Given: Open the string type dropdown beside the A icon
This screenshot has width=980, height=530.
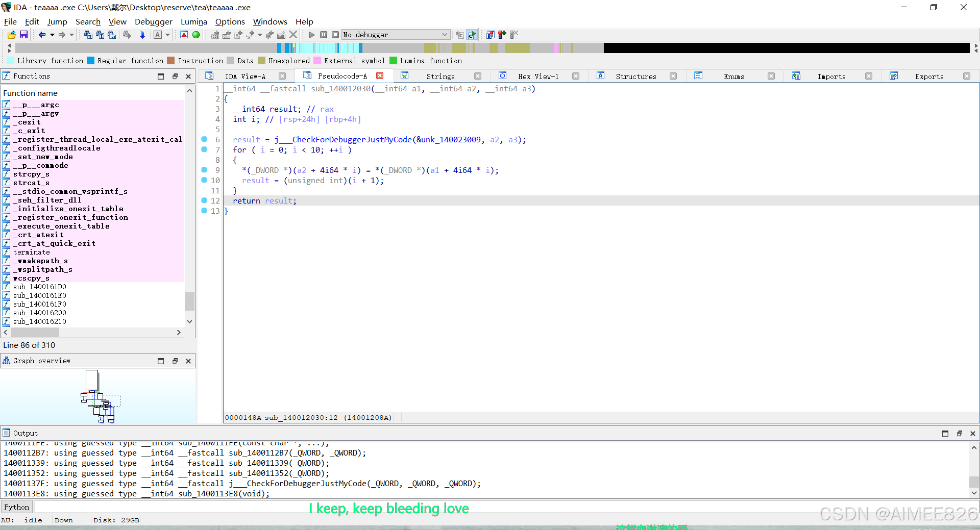Looking at the screenshot, I should [x=167, y=35].
